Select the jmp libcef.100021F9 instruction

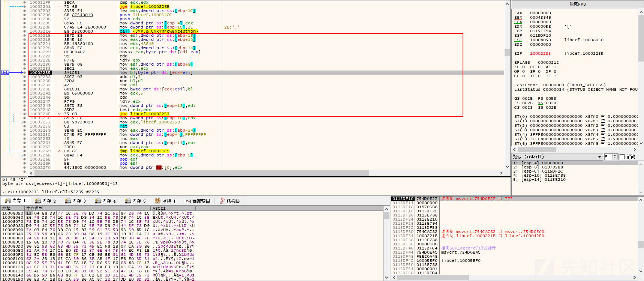click(144, 151)
